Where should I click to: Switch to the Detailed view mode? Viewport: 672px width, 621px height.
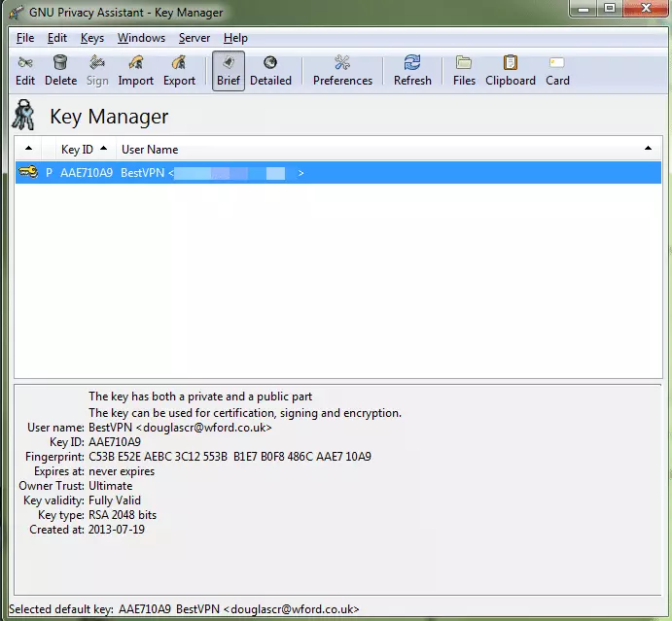pyautogui.click(x=270, y=70)
